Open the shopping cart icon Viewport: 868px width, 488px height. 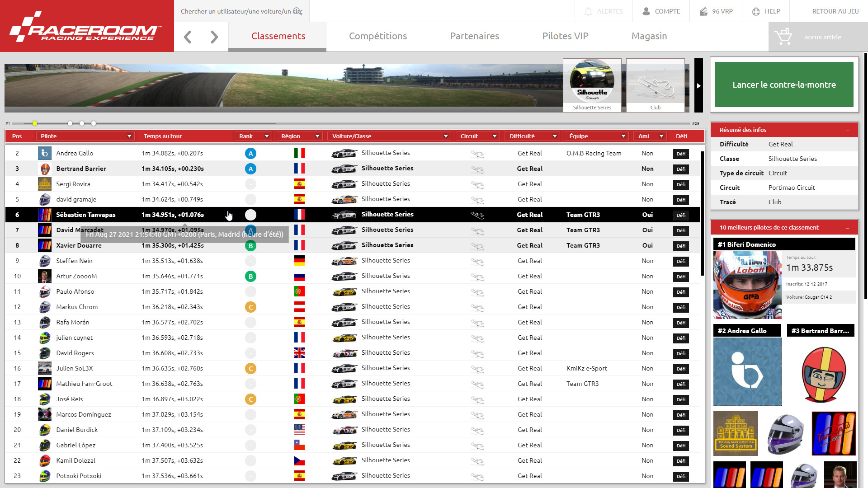[x=783, y=37]
